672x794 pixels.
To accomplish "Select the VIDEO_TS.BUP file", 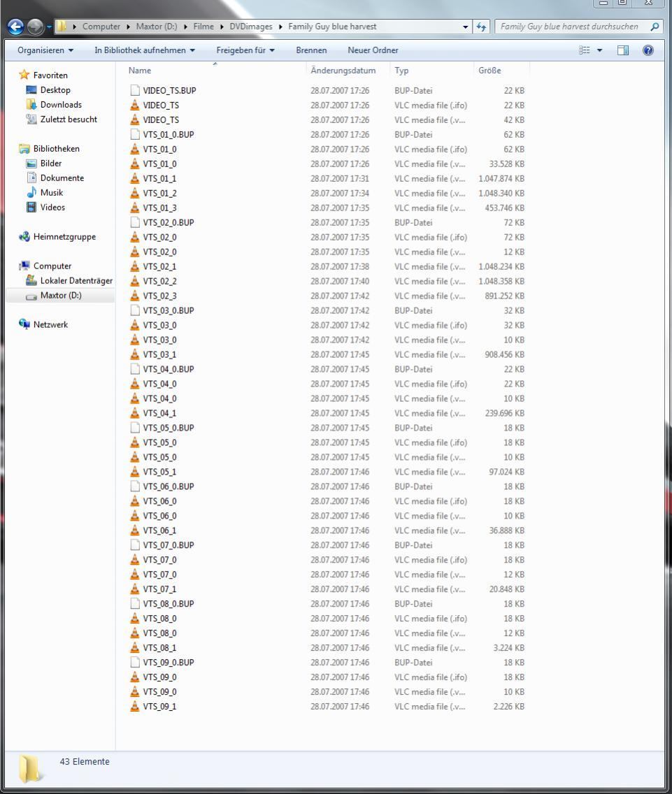I will click(x=169, y=90).
